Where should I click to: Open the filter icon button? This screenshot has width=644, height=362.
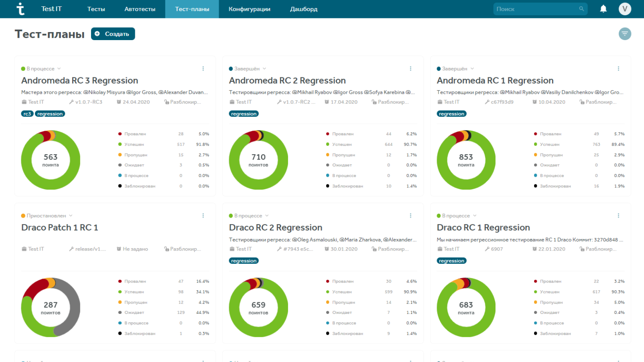coord(625,34)
